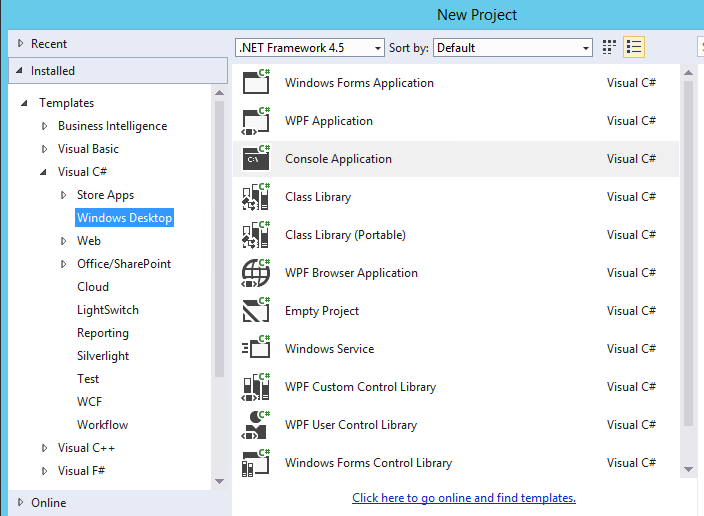Expand the Online section

pyautogui.click(x=20, y=503)
